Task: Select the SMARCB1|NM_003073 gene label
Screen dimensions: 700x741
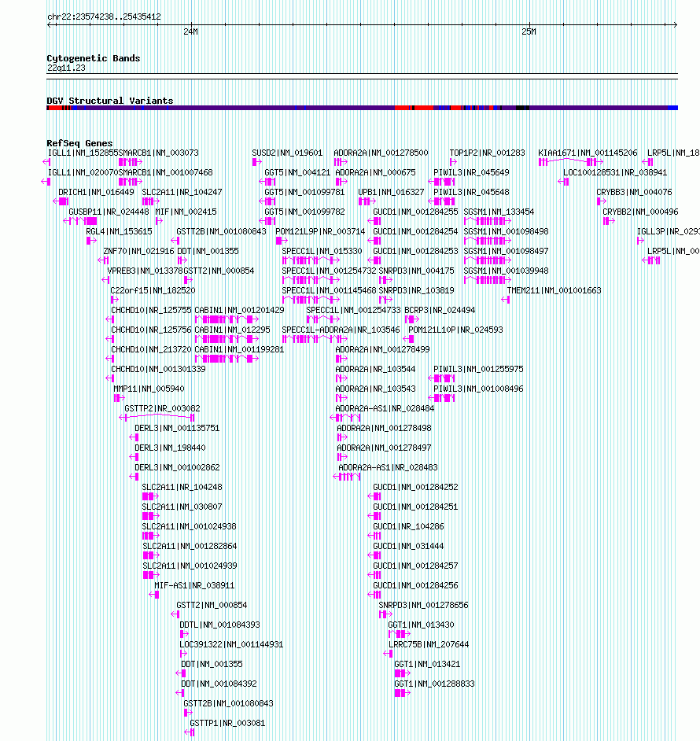Action: pos(158,153)
